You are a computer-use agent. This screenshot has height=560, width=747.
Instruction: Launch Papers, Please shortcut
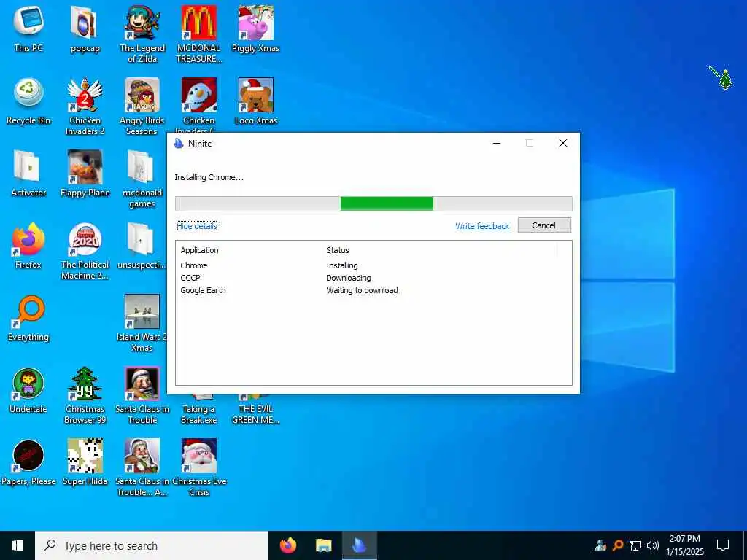28,463
